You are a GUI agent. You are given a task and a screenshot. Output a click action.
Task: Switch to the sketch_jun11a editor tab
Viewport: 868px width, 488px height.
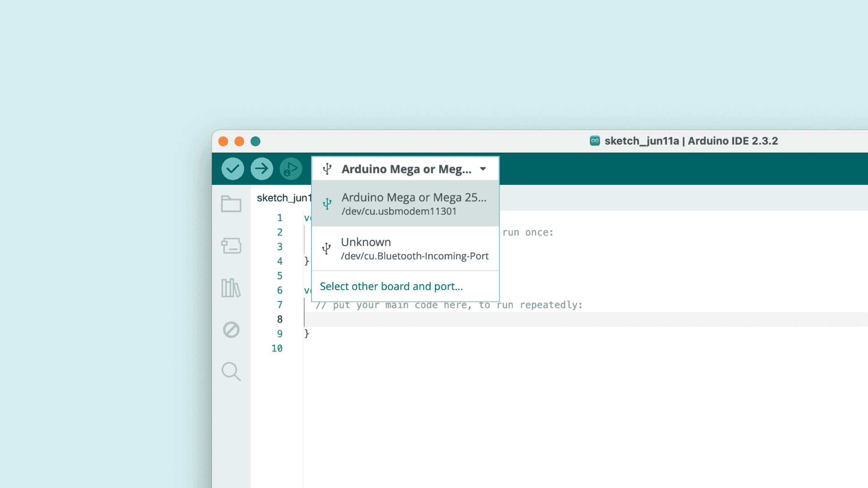click(x=284, y=198)
